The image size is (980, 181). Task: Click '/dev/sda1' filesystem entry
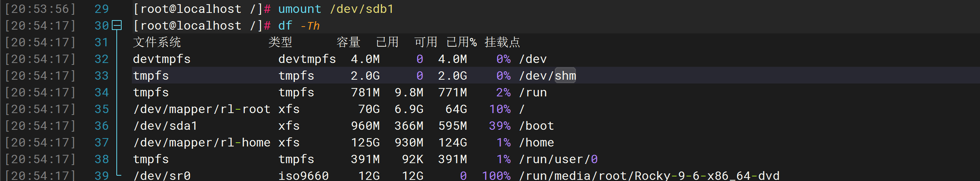165,126
